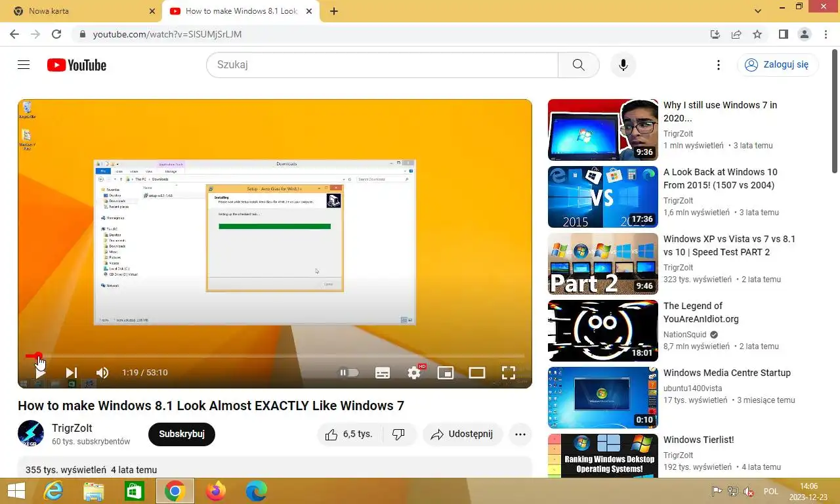Screen dimensions: 840x504
Task: Go back in browser history
Action: pyautogui.click(x=13, y=34)
